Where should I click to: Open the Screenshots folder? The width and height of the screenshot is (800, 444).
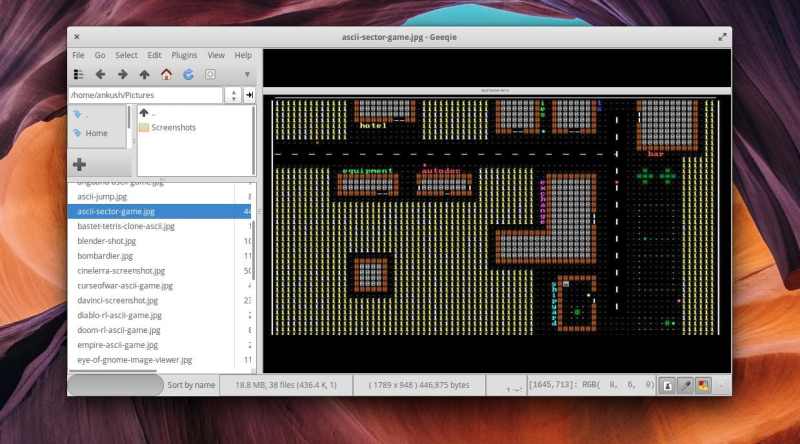(173, 128)
